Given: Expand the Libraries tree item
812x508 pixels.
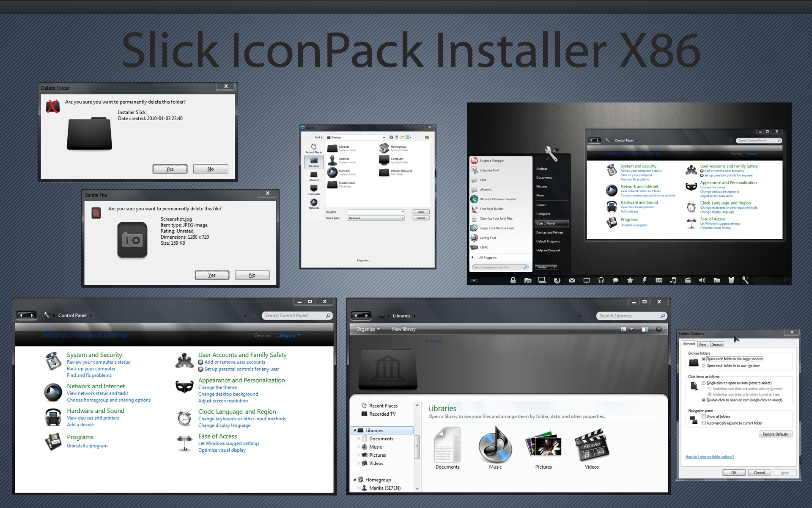Looking at the screenshot, I should click(x=356, y=429).
